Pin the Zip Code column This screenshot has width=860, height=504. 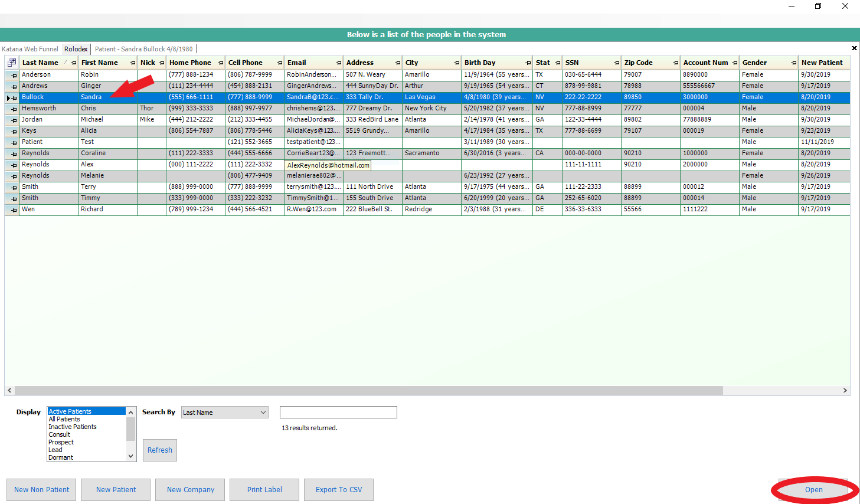pos(675,63)
